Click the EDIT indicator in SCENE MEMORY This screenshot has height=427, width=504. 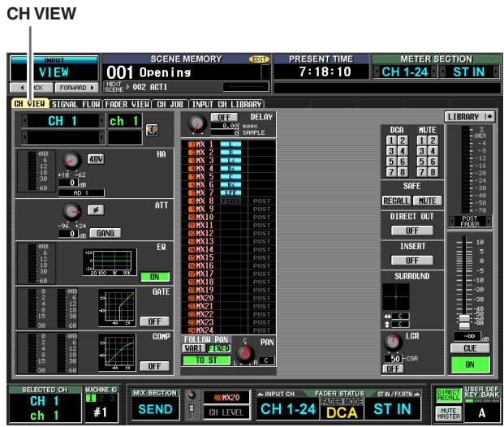click(258, 59)
